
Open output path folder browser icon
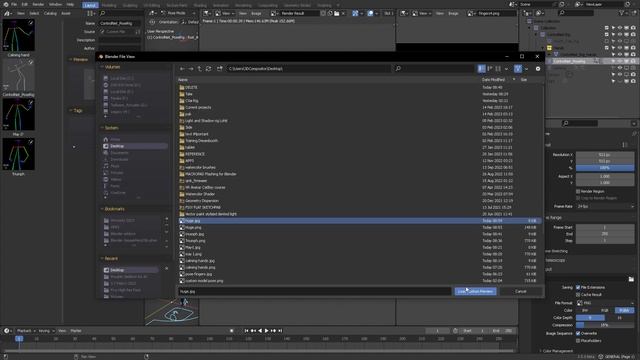[631, 279]
